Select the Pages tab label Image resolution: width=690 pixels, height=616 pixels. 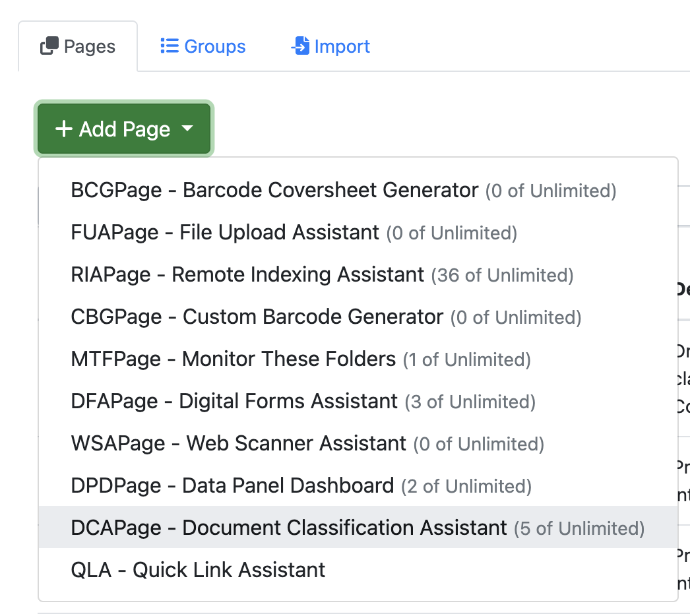[x=89, y=47]
